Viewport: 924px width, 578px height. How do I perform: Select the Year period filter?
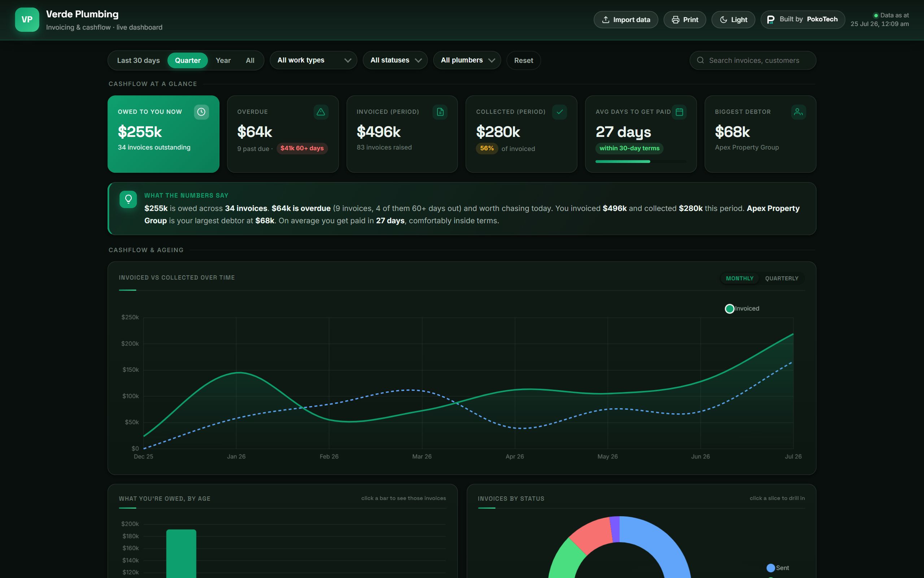[223, 60]
